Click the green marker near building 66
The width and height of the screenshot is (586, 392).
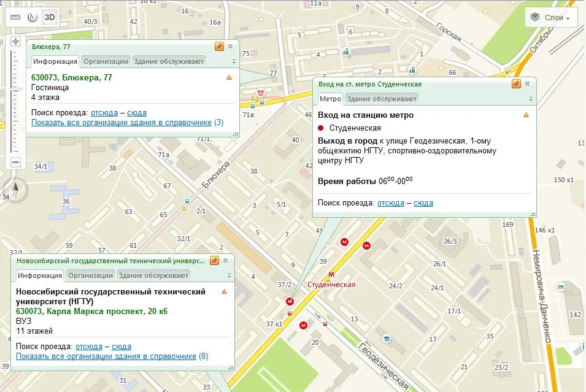pyautogui.click(x=412, y=70)
